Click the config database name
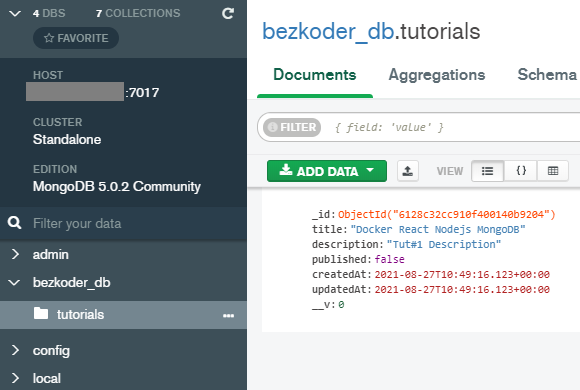580x390 pixels. click(51, 350)
